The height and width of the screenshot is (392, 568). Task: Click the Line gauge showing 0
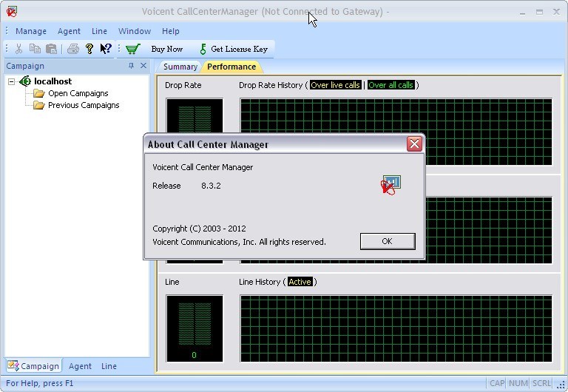pos(195,328)
